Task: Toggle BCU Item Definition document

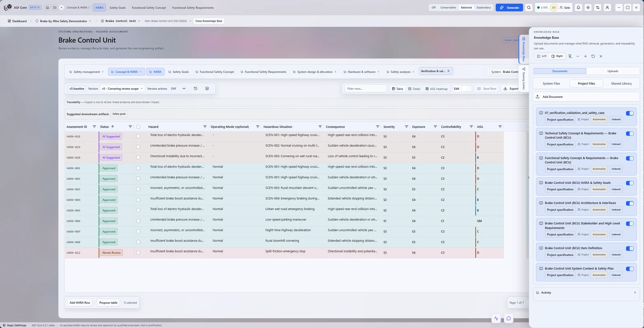Action: pos(630,248)
